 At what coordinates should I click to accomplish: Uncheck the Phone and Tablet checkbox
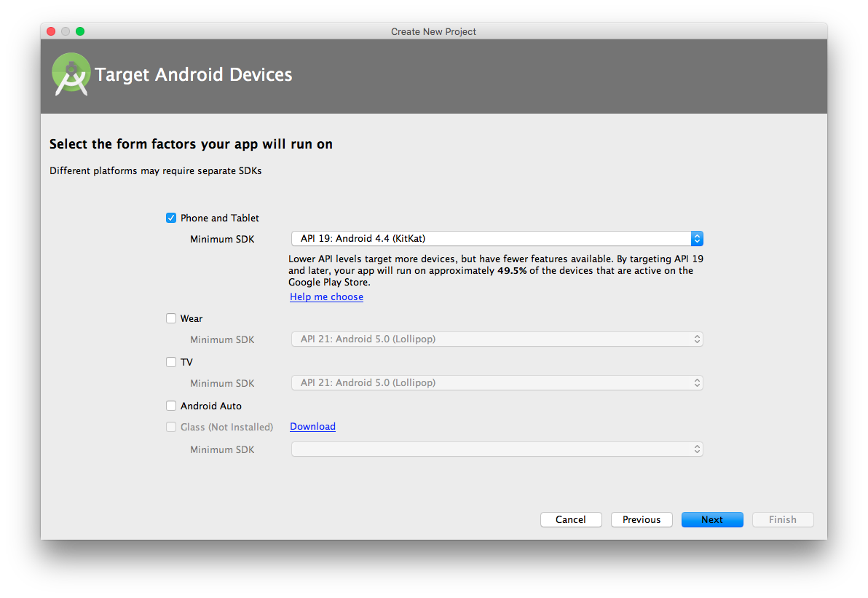(x=171, y=218)
